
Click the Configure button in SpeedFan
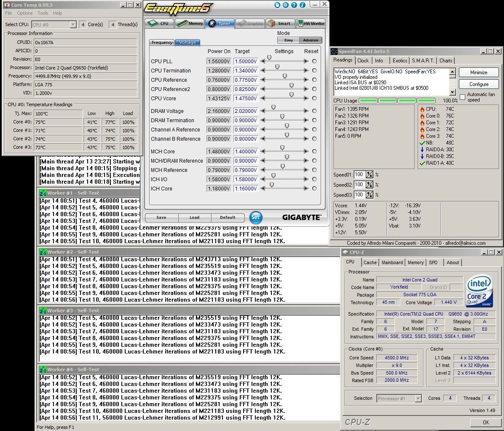point(479,84)
